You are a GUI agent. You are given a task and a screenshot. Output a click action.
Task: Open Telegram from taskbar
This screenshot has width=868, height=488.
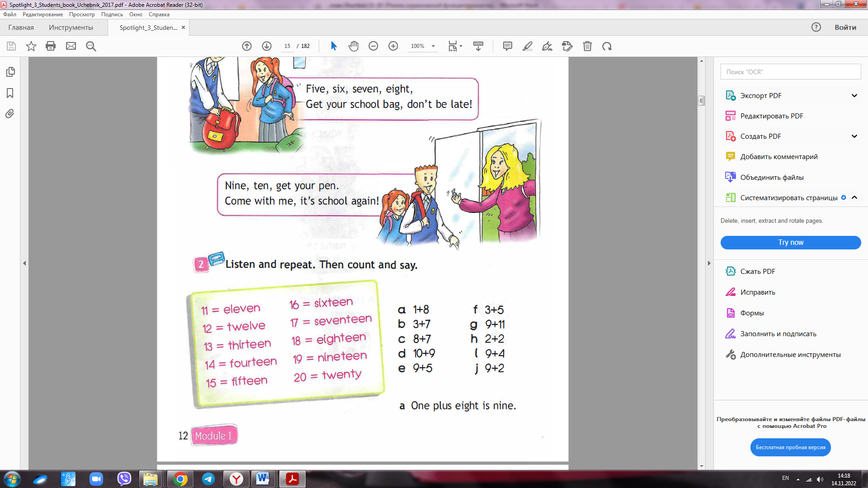click(x=208, y=479)
